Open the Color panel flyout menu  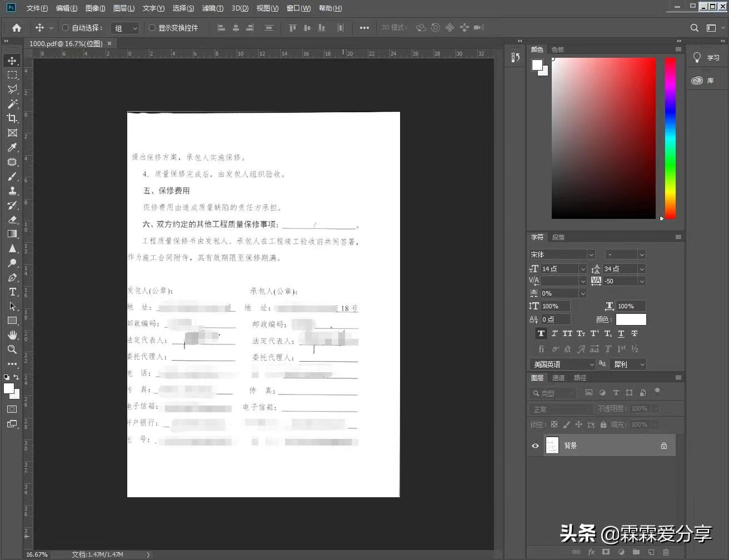678,49
